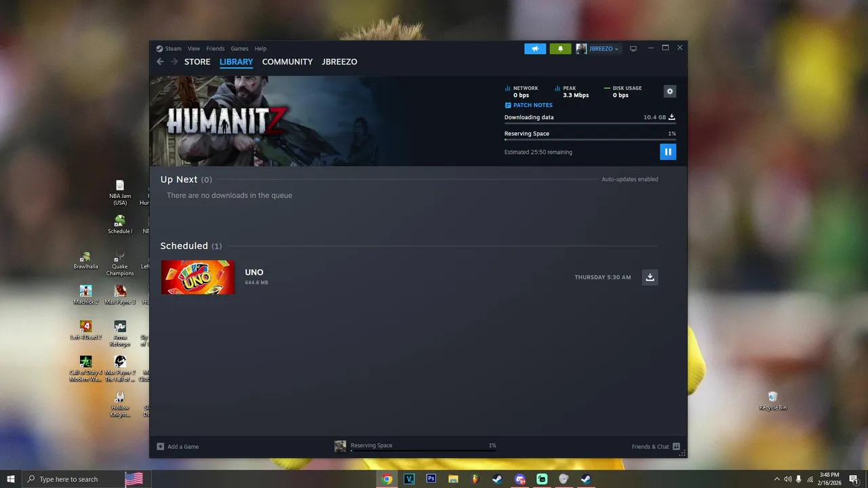
Task: Click Estimated 25:50 remaining text
Action: (x=538, y=152)
